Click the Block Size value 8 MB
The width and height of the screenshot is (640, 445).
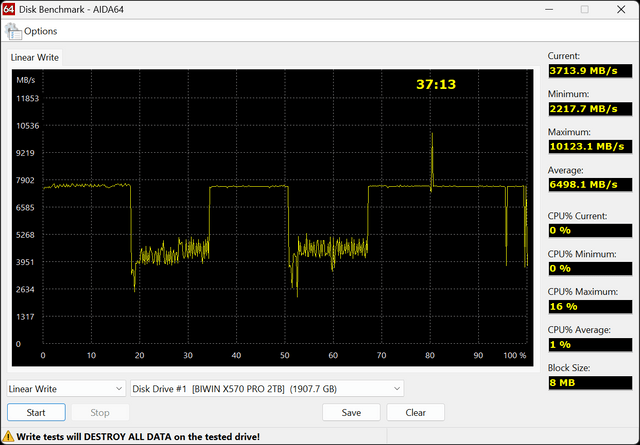pyautogui.click(x=590, y=383)
